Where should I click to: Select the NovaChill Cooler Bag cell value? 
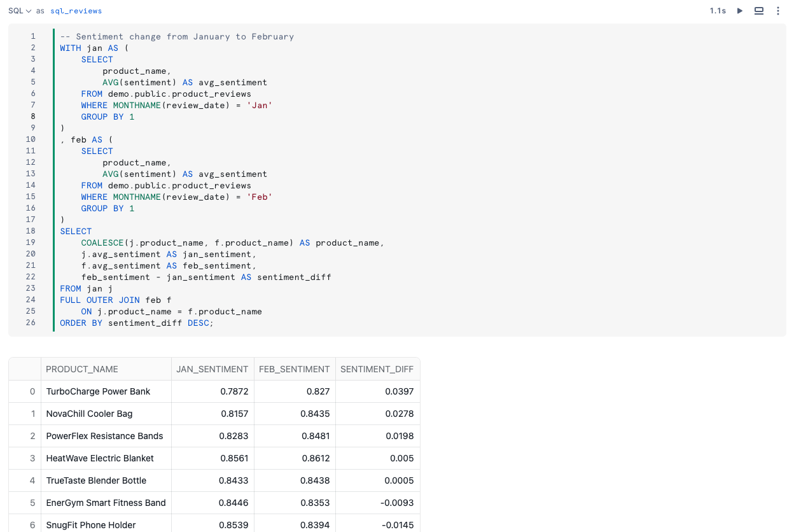pos(88,414)
